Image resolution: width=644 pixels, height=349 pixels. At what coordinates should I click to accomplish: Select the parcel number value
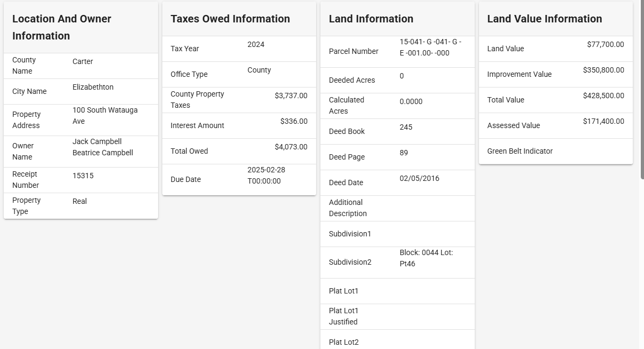430,47
